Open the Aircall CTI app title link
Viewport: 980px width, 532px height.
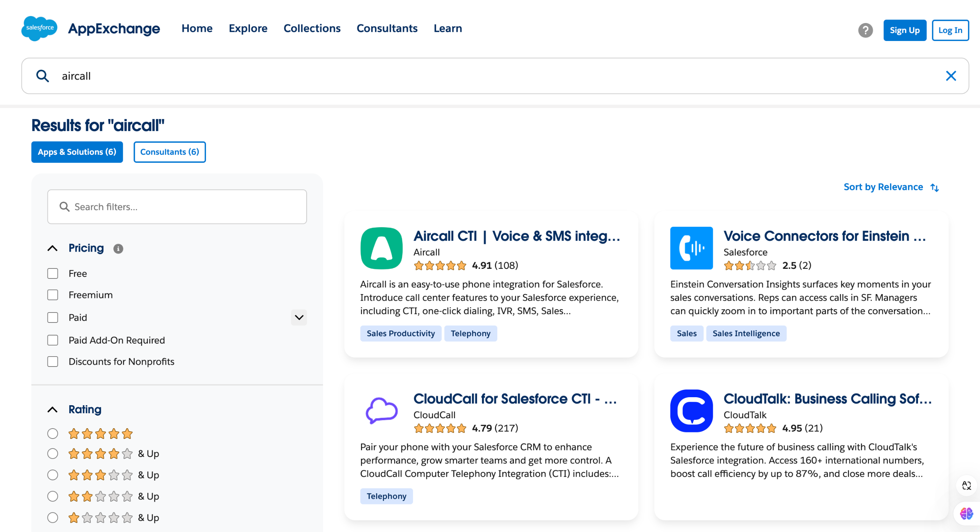coord(517,236)
